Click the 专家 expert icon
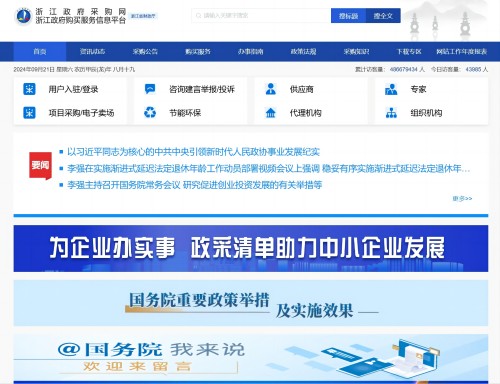Viewport: 500px width, 384px height. pyautogui.click(x=391, y=89)
